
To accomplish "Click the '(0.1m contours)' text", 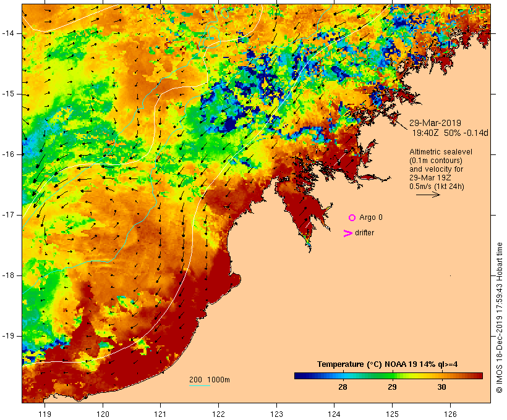I will pyautogui.click(x=436, y=161).
